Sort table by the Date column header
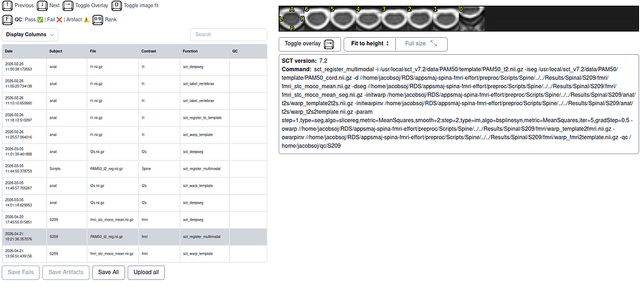This screenshot has width=644, height=290. coord(9,51)
